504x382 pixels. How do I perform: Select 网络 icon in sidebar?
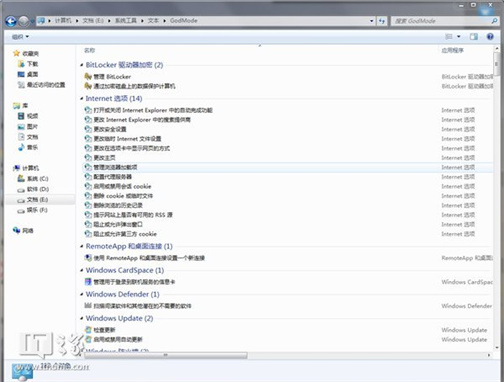pyautogui.click(x=16, y=230)
